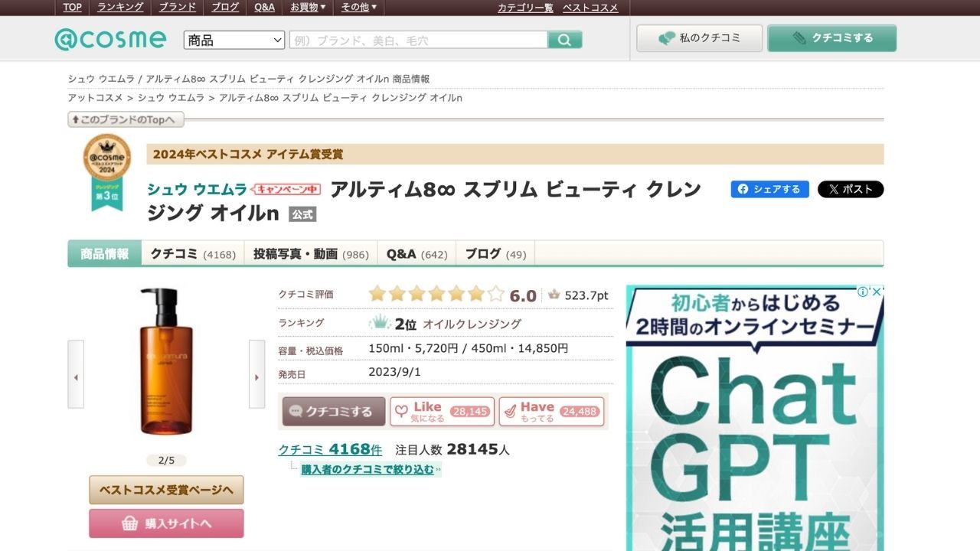Image resolution: width=980 pixels, height=551 pixels.
Task: Click the キャンペーン中 label
Action: tap(287, 189)
